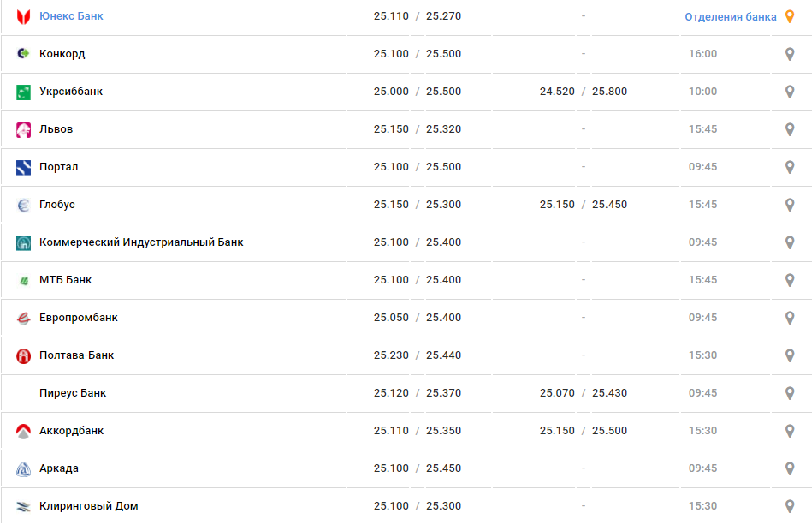Viewport: 812px width, 525px height.
Task: Select the МТБ Банк name
Action: [x=65, y=280]
